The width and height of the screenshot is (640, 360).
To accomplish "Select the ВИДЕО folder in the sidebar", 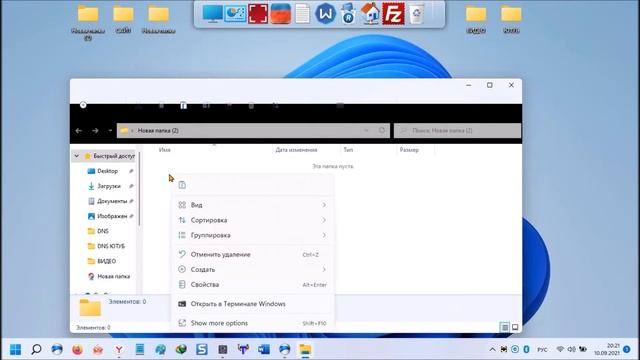I will pos(102,261).
